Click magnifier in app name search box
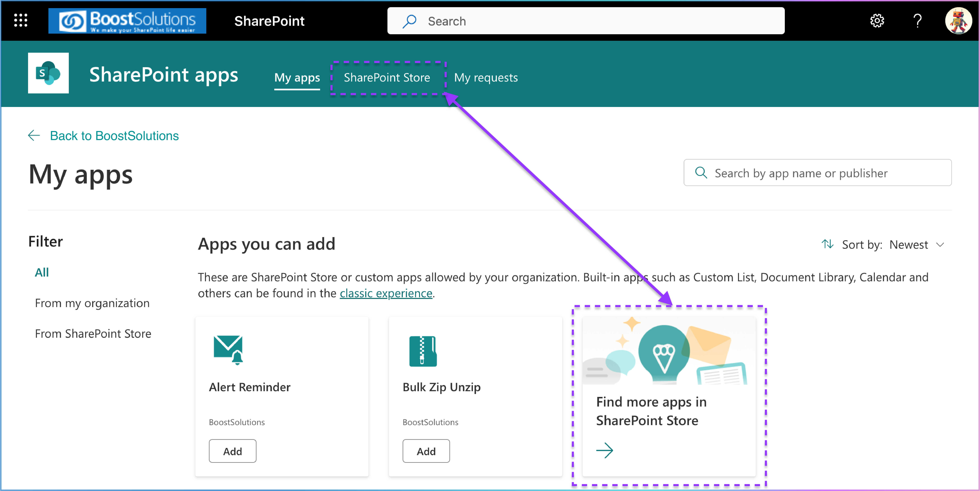The height and width of the screenshot is (491, 980). pyautogui.click(x=701, y=173)
